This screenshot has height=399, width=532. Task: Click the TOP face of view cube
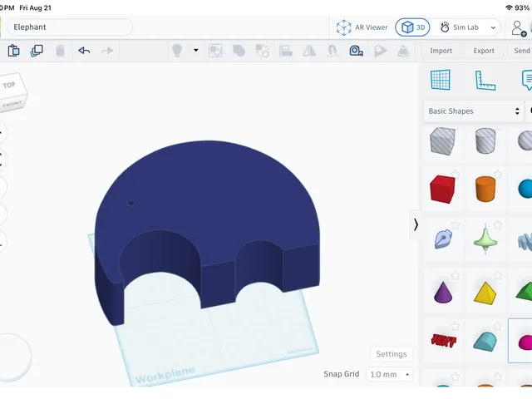click(x=11, y=85)
